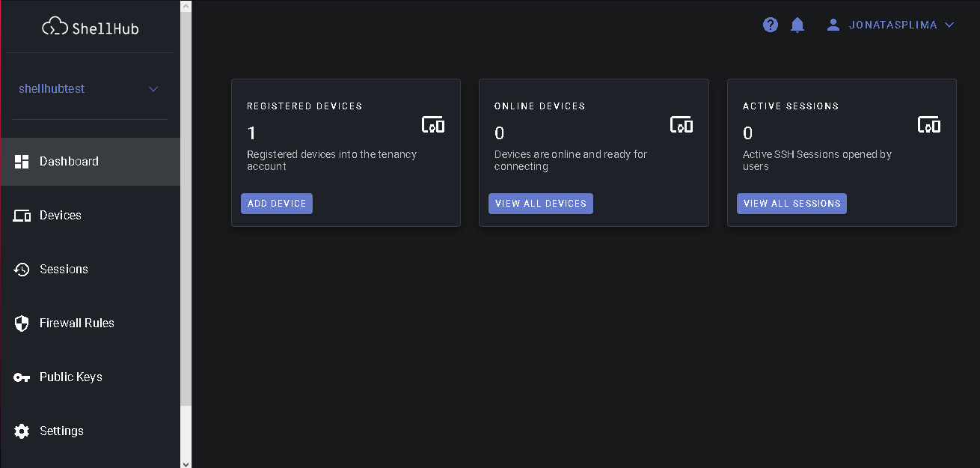Click the registered devices count 1
Screen dimensions: 980x468
[251, 133]
